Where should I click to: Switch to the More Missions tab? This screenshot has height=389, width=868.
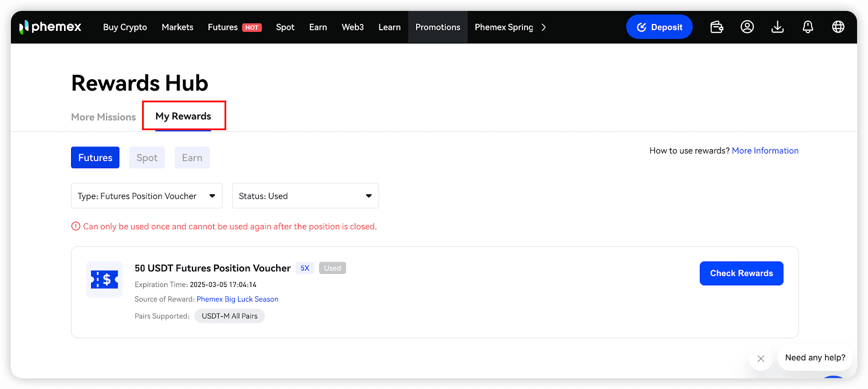104,117
